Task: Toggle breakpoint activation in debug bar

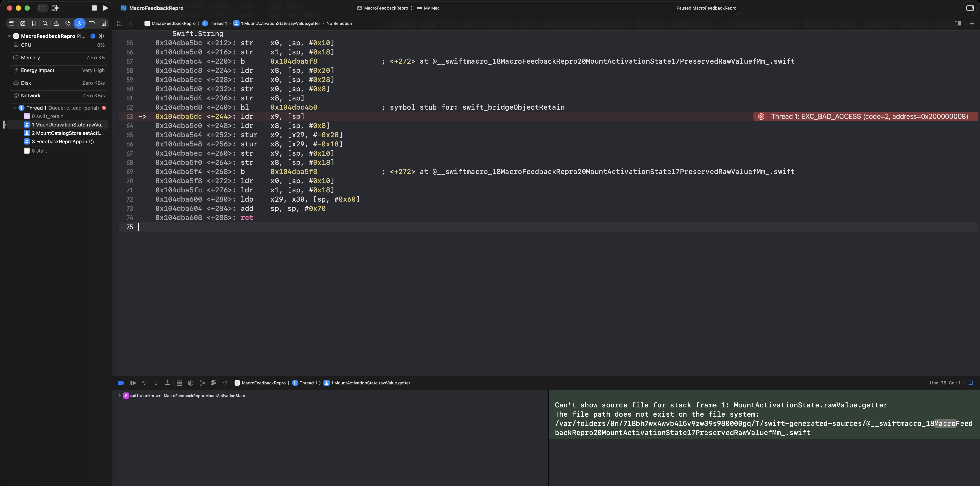Action: point(121,383)
